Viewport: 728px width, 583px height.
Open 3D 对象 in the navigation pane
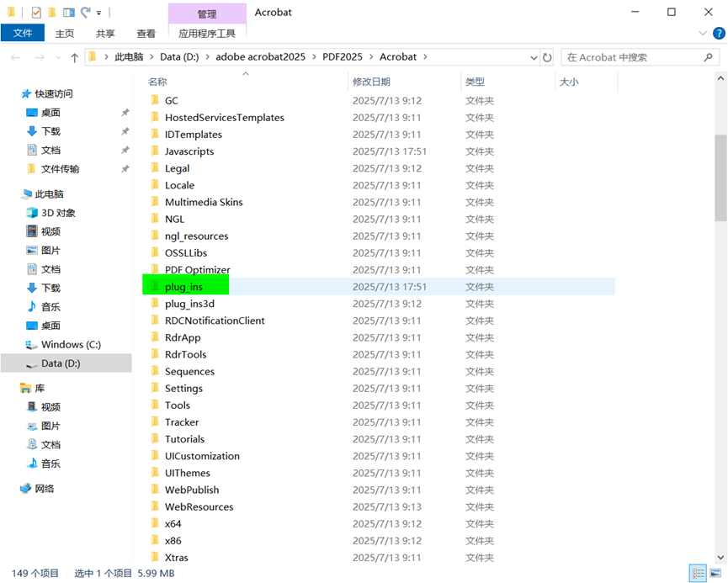coord(59,213)
